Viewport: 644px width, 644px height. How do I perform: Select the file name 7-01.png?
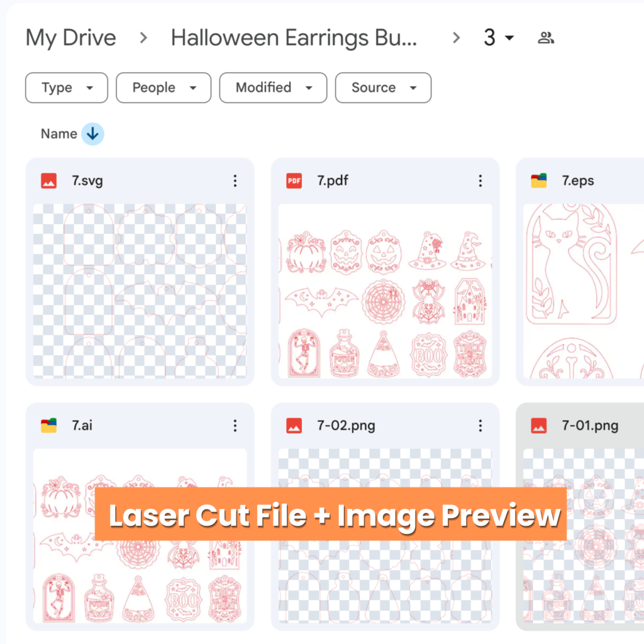(x=590, y=426)
